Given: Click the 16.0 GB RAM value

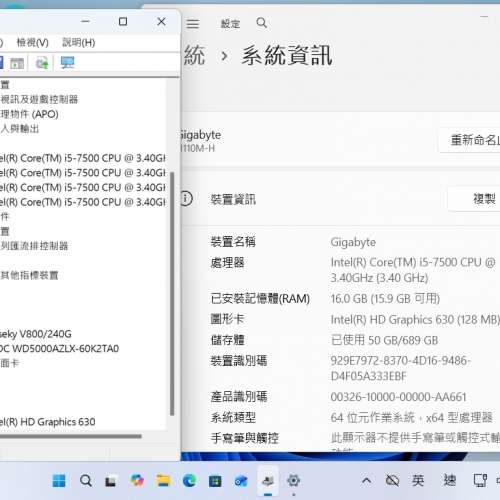Looking at the screenshot, I should tap(385, 299).
